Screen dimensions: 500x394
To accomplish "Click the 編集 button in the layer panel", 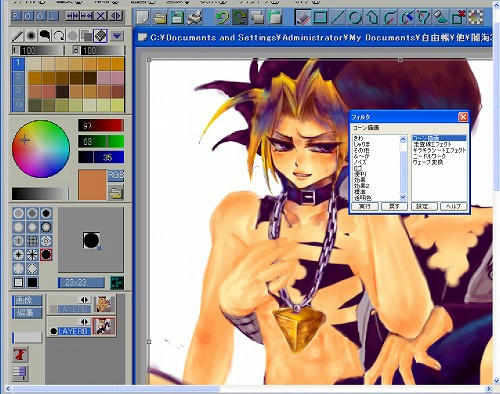I will pyautogui.click(x=27, y=313).
